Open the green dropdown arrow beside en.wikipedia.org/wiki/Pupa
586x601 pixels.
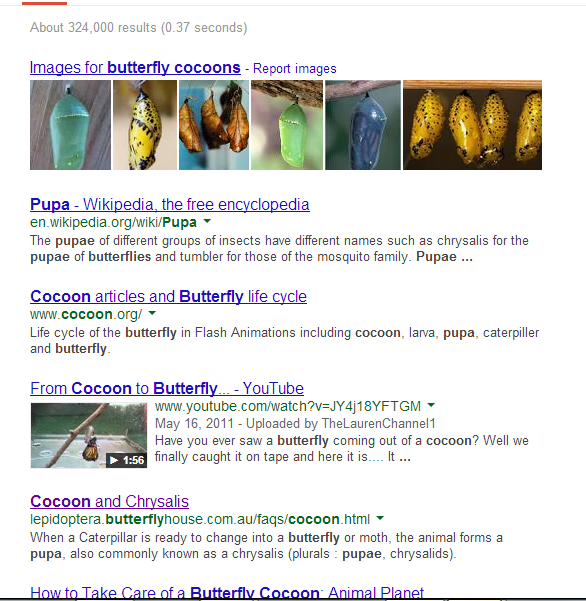coord(207,221)
